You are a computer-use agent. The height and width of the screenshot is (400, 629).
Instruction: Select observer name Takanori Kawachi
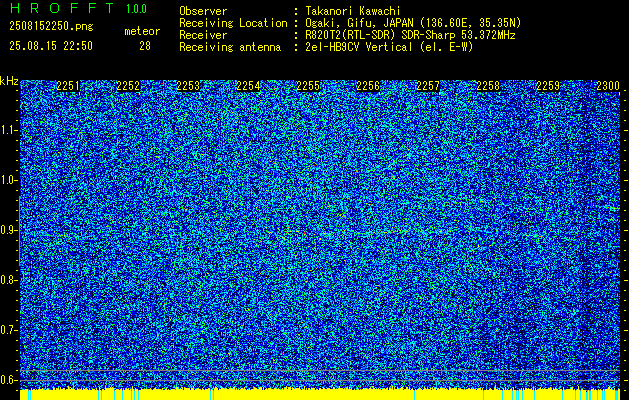tap(352, 11)
